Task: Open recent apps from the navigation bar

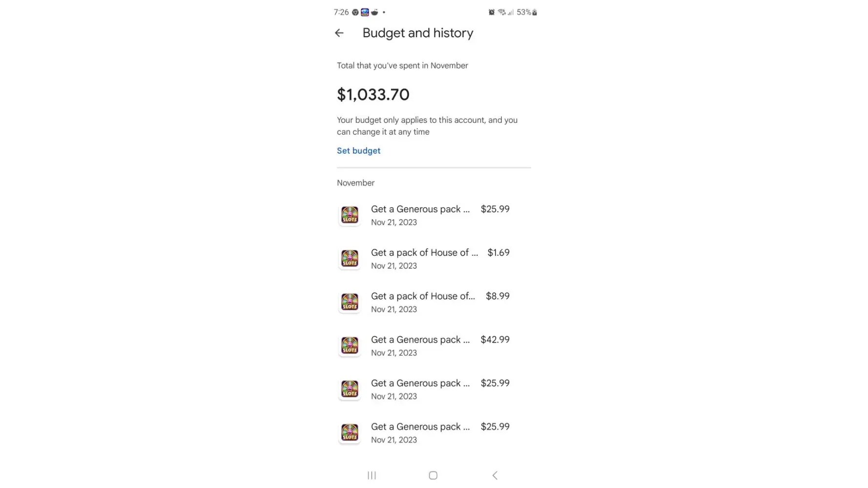Action: coord(372,475)
